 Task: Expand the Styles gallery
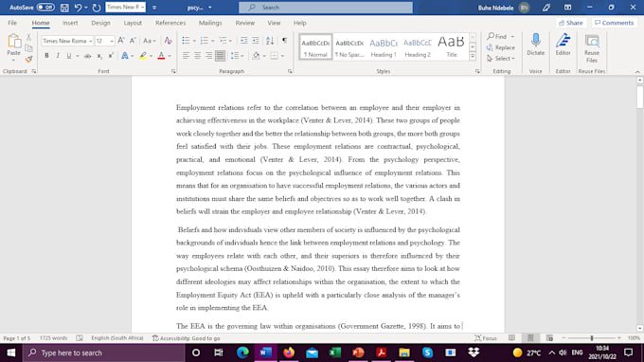pyautogui.click(x=473, y=56)
